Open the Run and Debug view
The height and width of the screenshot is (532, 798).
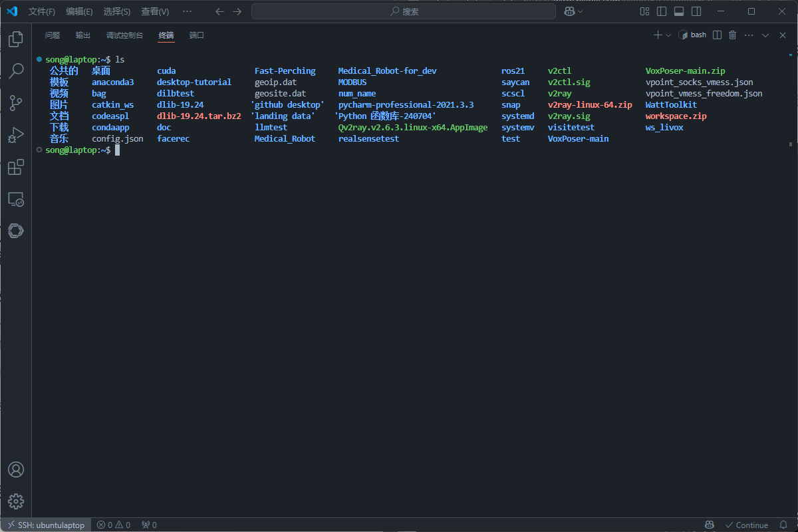pyautogui.click(x=16, y=135)
